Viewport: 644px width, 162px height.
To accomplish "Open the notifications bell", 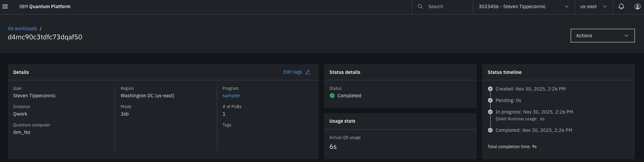I will coord(621,6).
